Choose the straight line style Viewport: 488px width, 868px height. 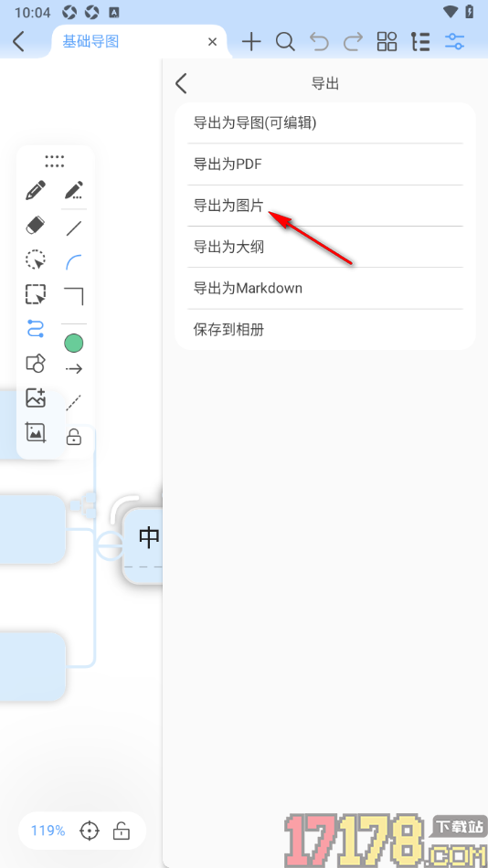pos(74,228)
